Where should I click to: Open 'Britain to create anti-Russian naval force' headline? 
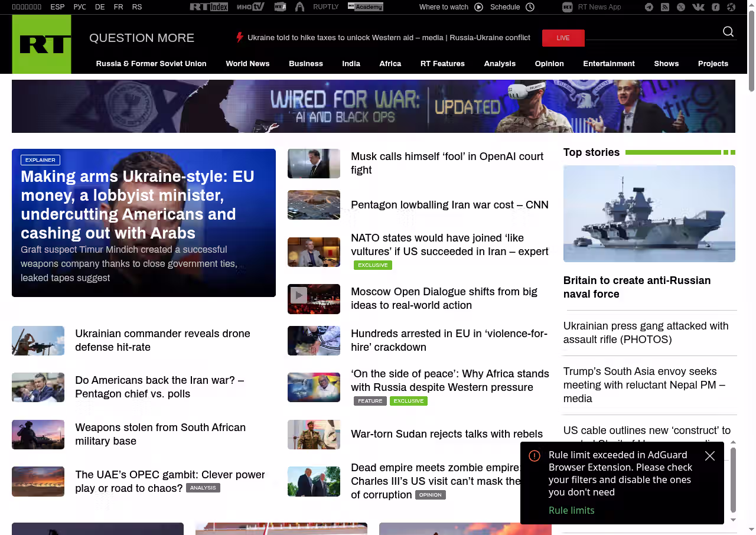click(637, 287)
